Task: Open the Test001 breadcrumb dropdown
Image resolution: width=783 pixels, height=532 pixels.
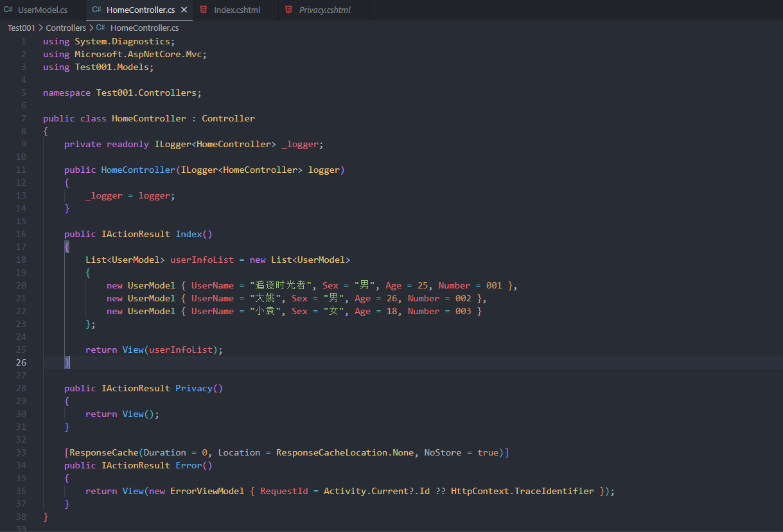Action: pyautogui.click(x=21, y=28)
